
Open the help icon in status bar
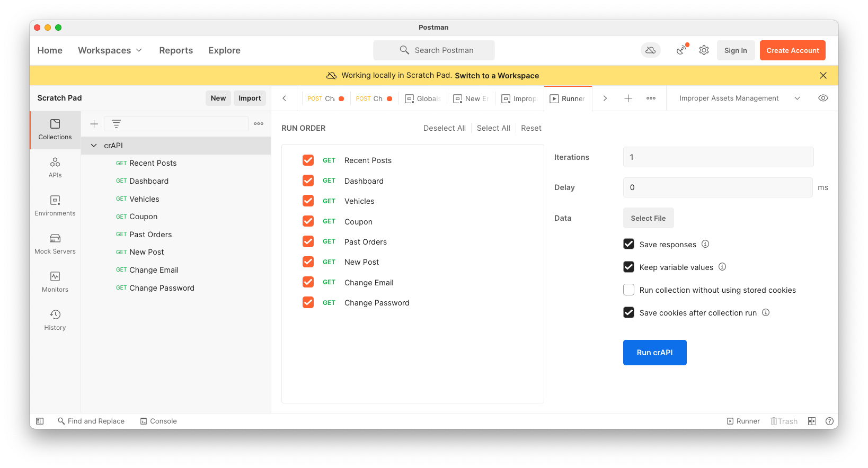(x=829, y=421)
